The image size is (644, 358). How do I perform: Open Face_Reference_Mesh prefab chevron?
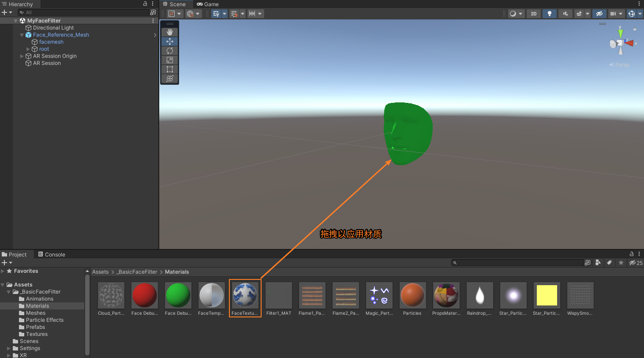[155, 35]
